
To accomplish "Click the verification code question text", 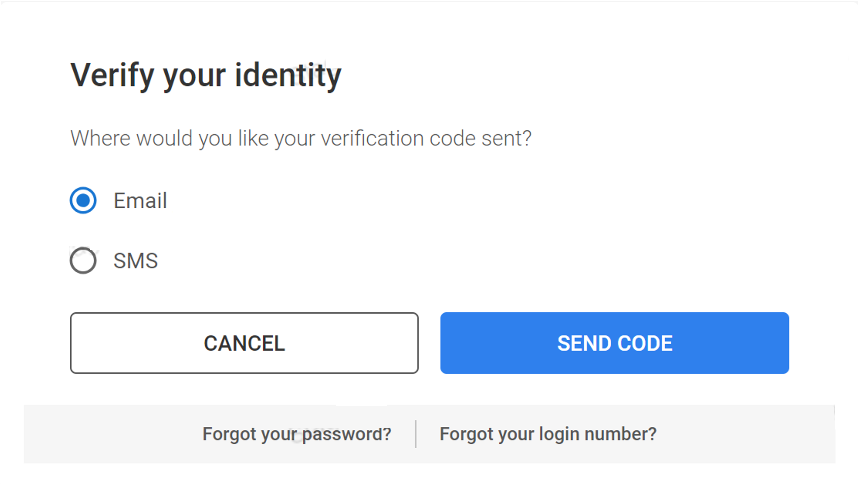I will click(x=301, y=138).
